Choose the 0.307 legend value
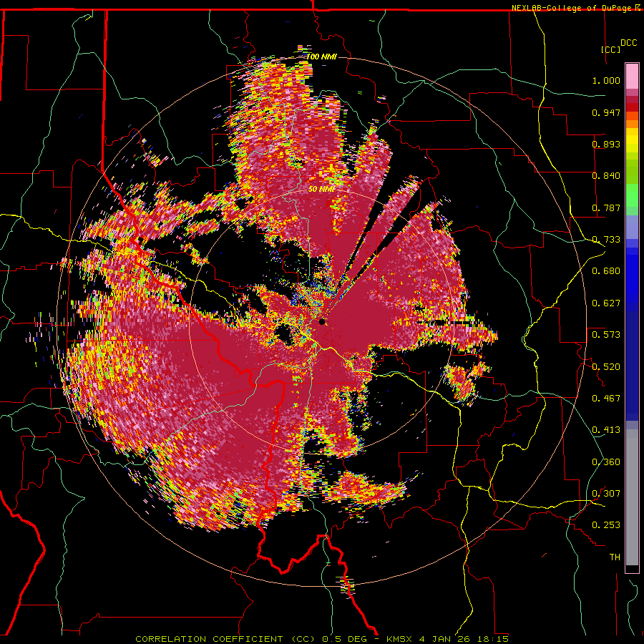This screenshot has height=644, width=644. [x=606, y=494]
